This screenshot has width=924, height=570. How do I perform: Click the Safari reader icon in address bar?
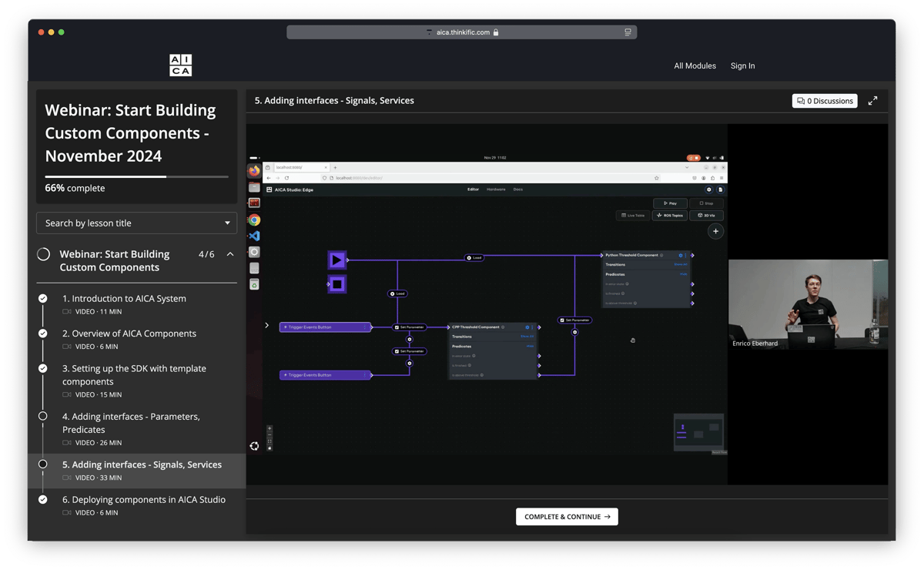[628, 32]
